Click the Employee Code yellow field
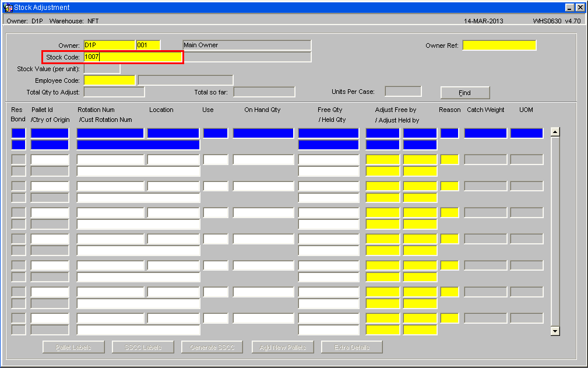588x368 pixels. 109,80
